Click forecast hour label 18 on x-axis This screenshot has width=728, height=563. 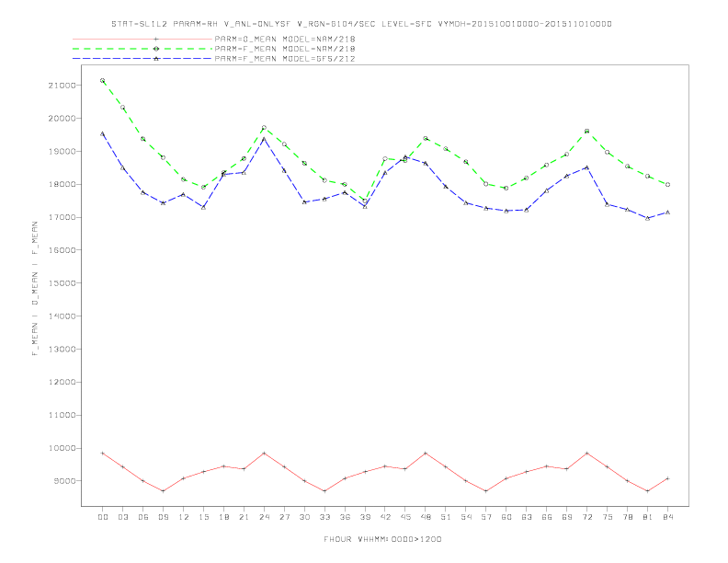pyautogui.click(x=223, y=517)
